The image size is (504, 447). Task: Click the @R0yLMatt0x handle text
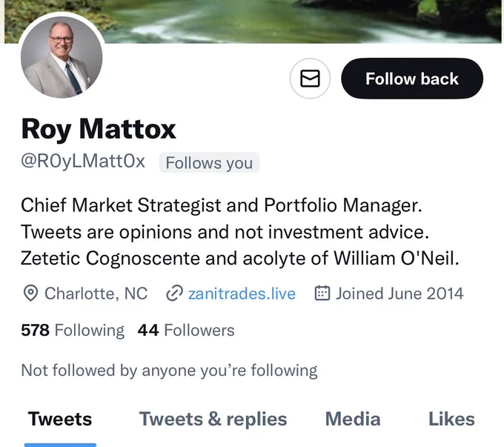coord(83,162)
